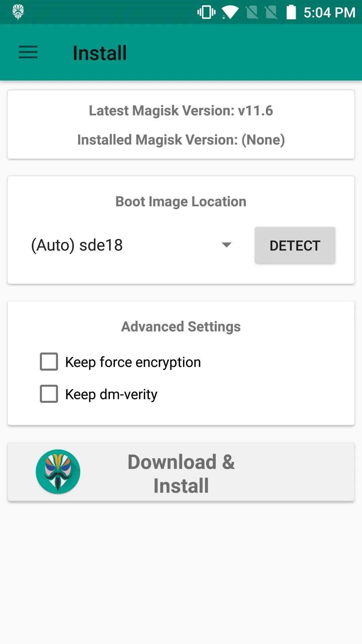This screenshot has height=644, width=362.
Task: Tap the Magisk notification icon in status bar
Action: (18, 12)
